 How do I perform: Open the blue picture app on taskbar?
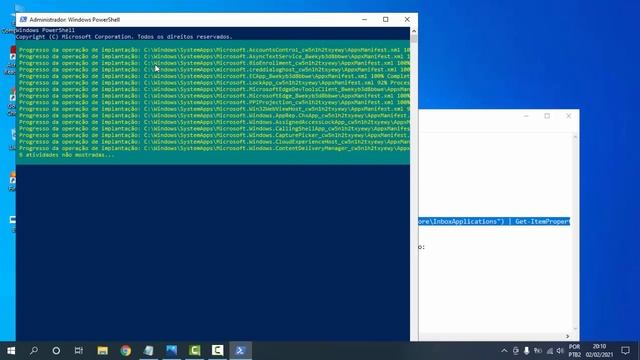[171, 351]
